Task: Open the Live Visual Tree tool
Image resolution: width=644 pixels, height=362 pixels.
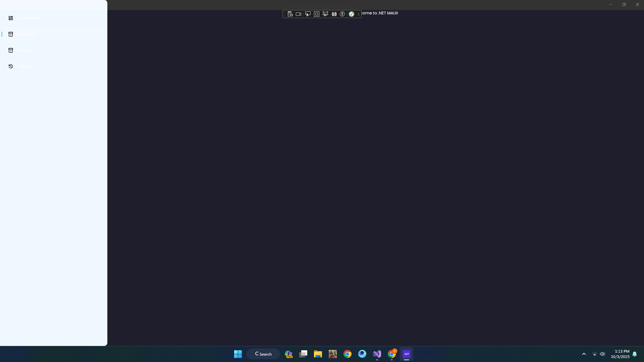Action: [x=290, y=14]
